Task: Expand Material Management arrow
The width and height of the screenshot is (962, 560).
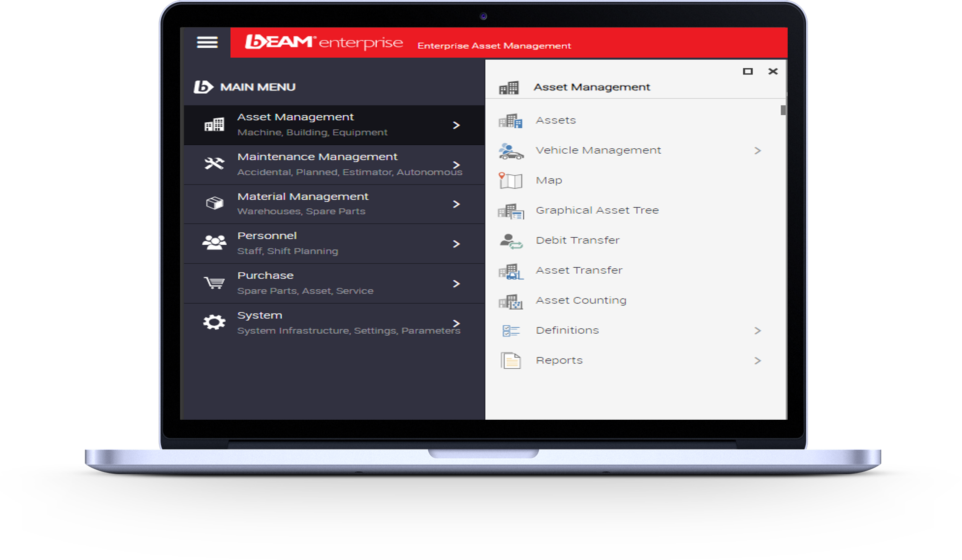Action: point(456,204)
